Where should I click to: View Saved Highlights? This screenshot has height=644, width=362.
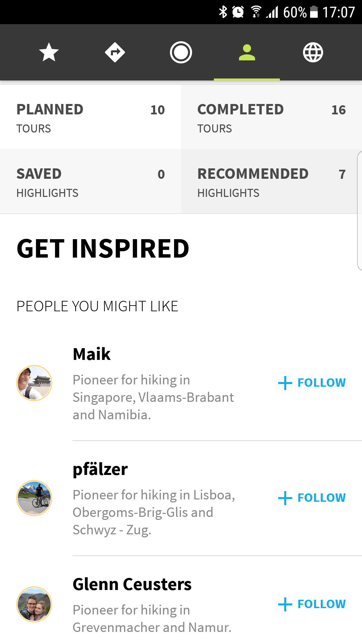pos(90,181)
